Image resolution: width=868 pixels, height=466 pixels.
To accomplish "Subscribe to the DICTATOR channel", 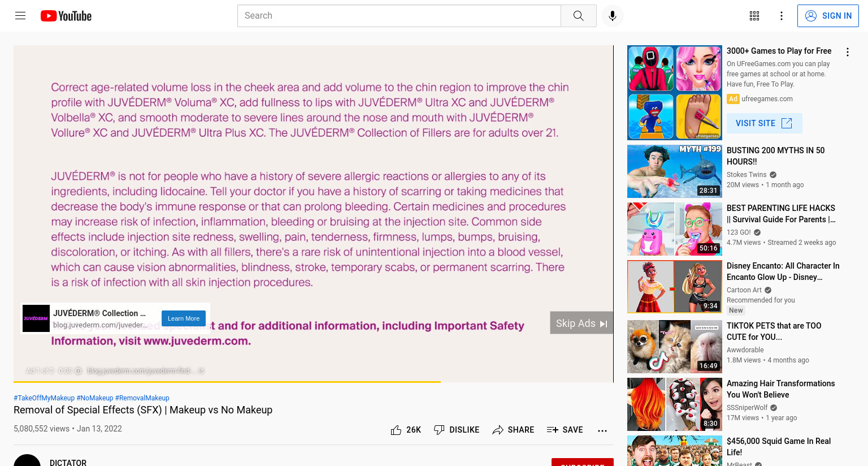I will pos(583,462).
